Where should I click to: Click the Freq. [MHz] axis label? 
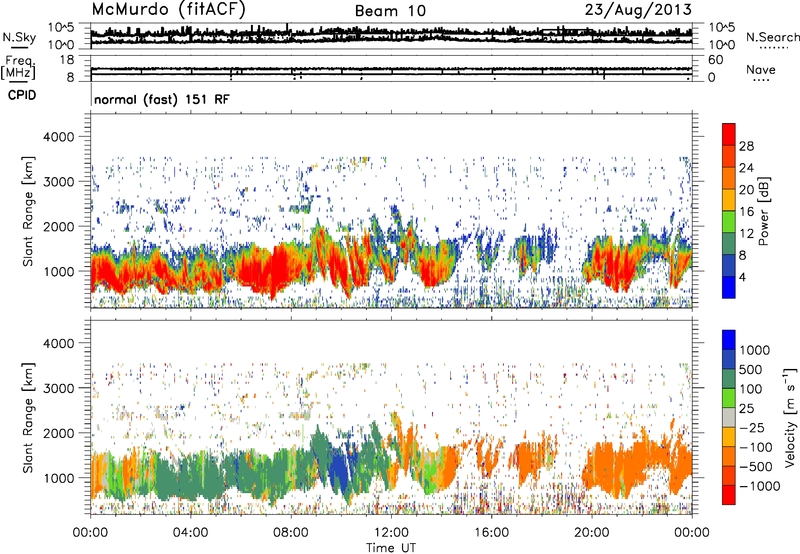click(18, 68)
